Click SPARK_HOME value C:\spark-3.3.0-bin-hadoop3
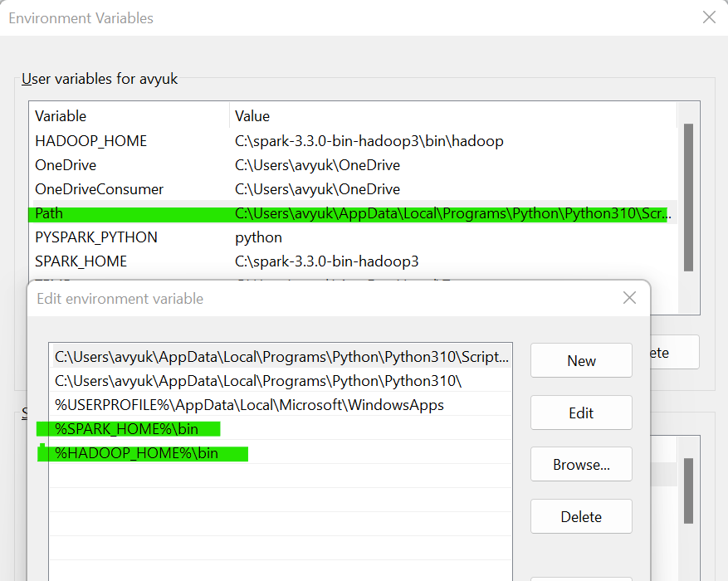This screenshot has width=728, height=581. (x=327, y=261)
